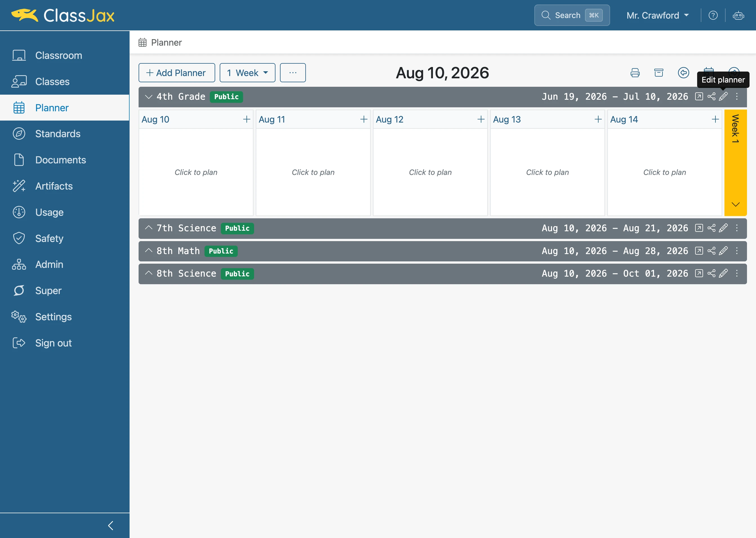Add a plan on Aug 10
Viewport: 756px width, 538px height.
click(246, 119)
